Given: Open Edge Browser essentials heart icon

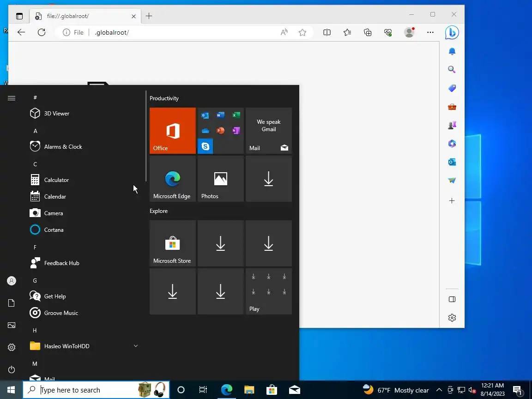Looking at the screenshot, I should click(x=388, y=32).
